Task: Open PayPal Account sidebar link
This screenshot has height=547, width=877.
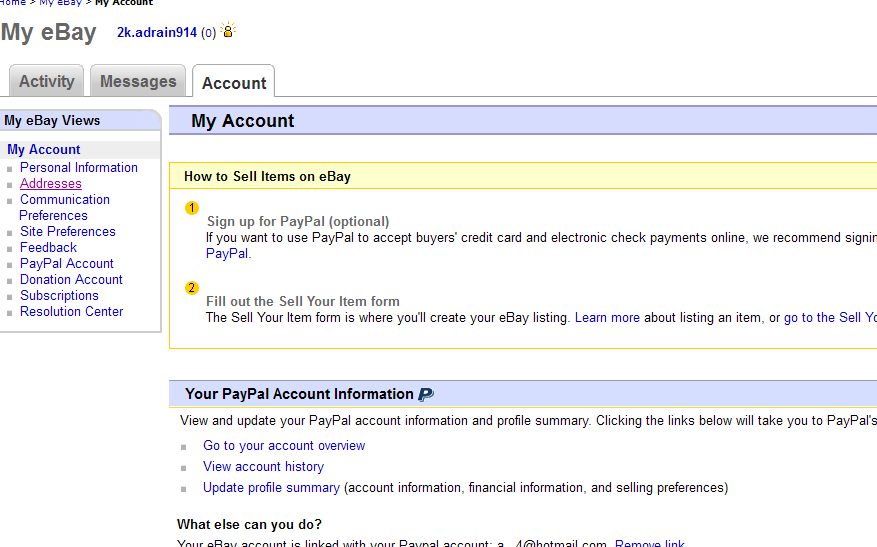Action: pyautogui.click(x=67, y=263)
